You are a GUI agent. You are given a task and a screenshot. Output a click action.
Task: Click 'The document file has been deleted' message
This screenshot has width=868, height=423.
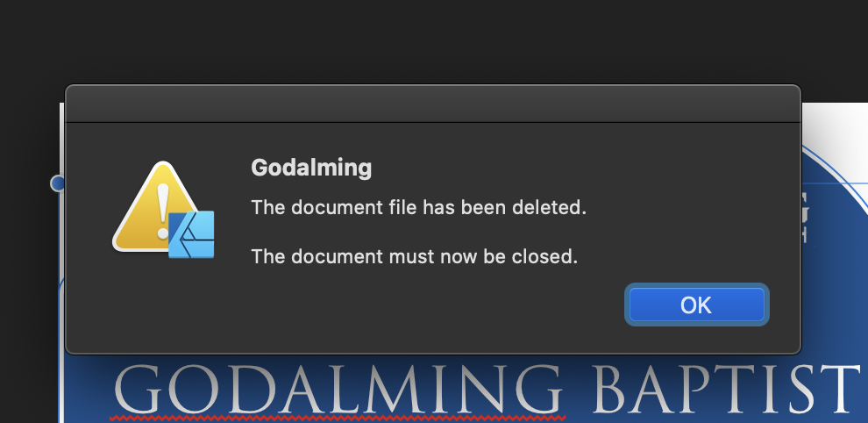pos(418,207)
